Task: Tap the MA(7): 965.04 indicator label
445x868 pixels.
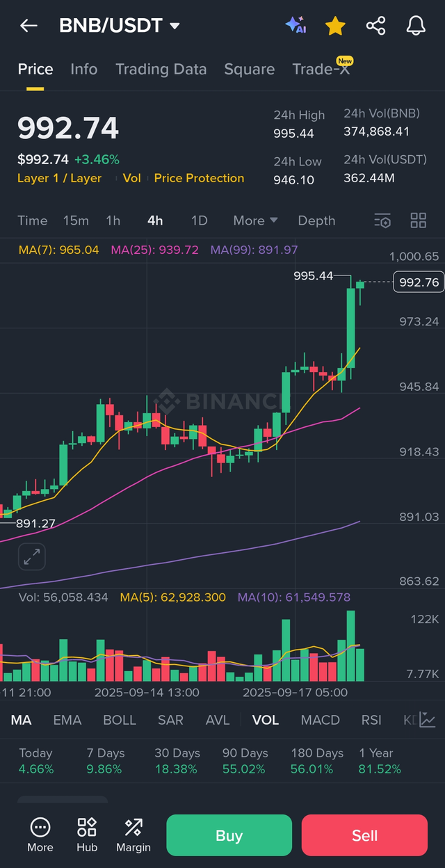Action: [59, 250]
